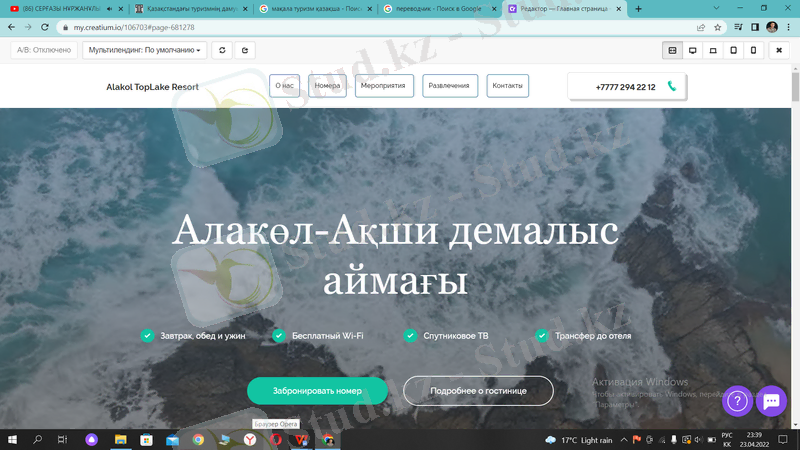Click the Трансфер до отеля text
The height and width of the screenshot is (450, 800).
coord(593,336)
